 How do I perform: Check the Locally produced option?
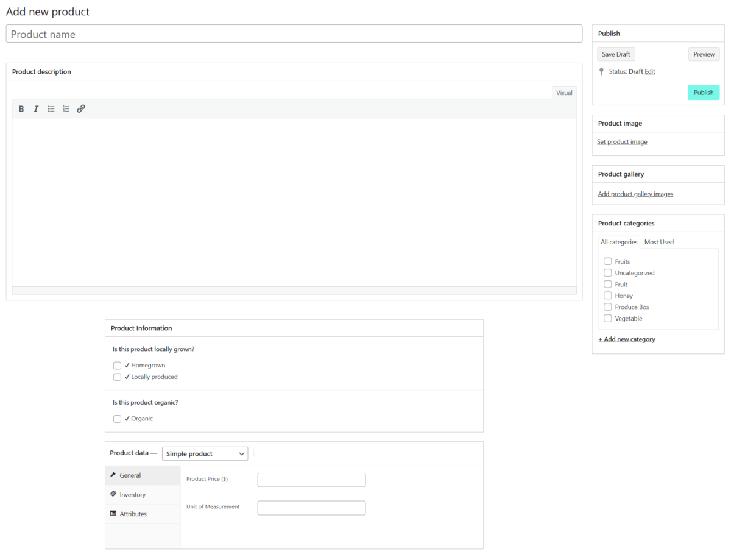tap(117, 377)
